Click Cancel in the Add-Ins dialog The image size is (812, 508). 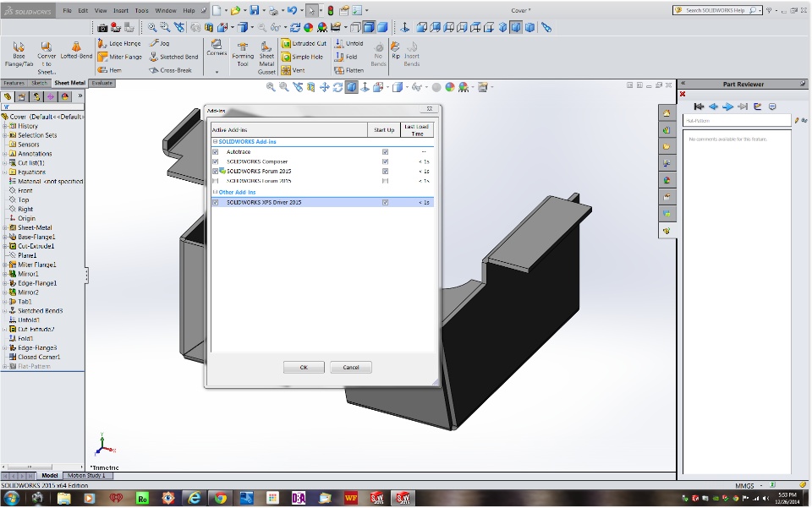(x=350, y=368)
